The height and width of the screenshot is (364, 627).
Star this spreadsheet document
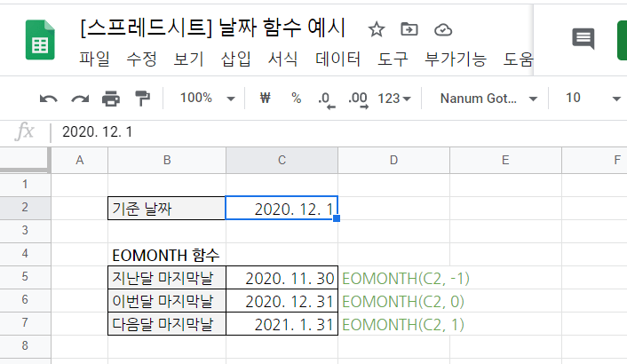[x=377, y=28]
